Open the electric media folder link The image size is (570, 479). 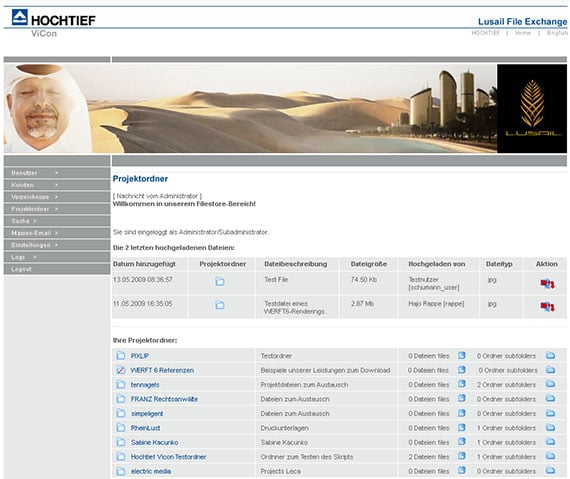coord(150,471)
